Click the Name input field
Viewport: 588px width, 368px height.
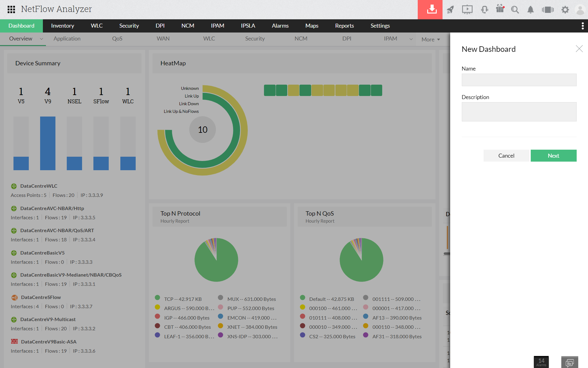click(519, 80)
